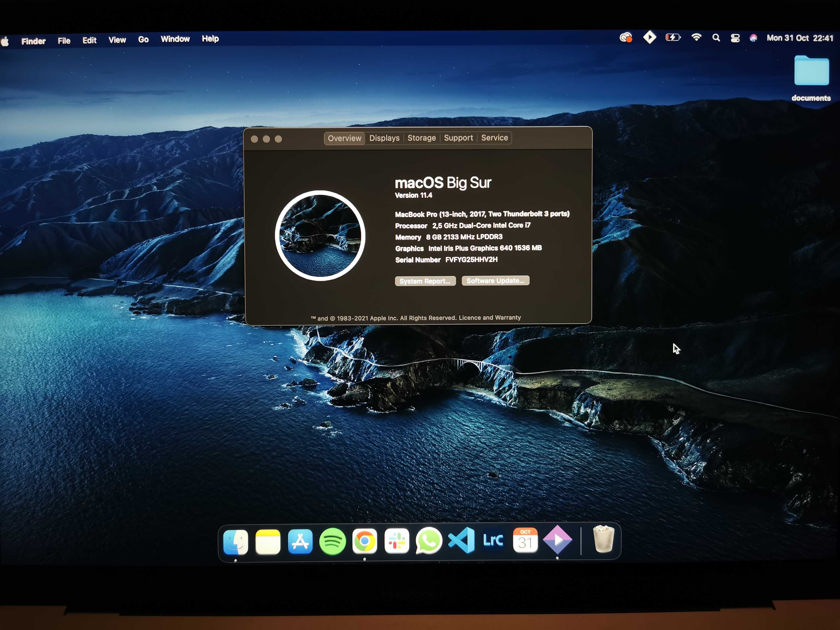The width and height of the screenshot is (840, 630).
Task: Open battery status in menu bar
Action: point(673,37)
